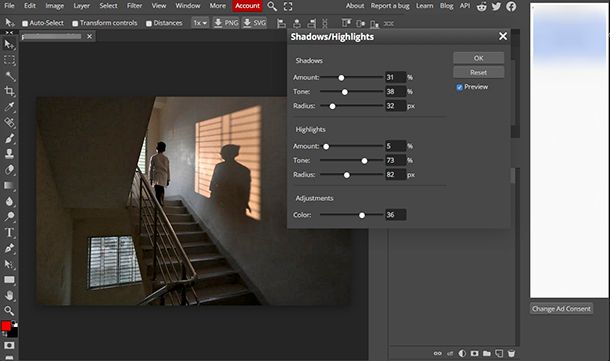Select the Pen tool

tap(9, 248)
